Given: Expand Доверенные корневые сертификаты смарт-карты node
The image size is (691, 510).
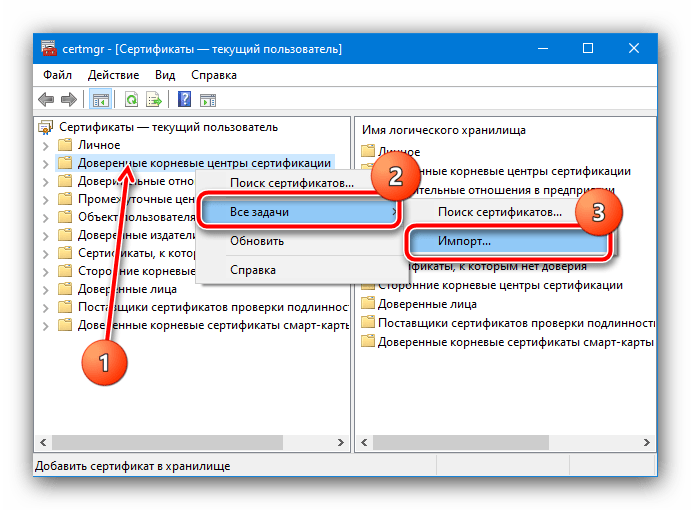Looking at the screenshot, I should (45, 326).
